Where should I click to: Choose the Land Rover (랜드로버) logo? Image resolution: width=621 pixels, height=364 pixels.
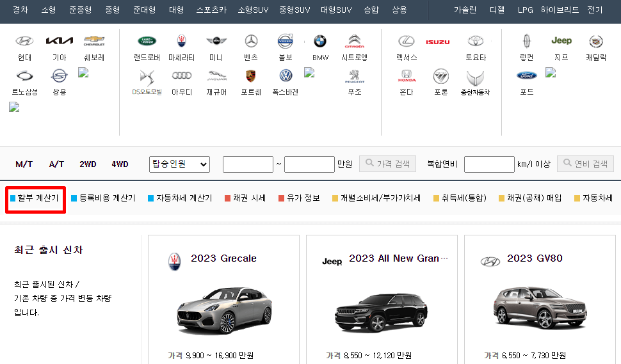coord(147,41)
